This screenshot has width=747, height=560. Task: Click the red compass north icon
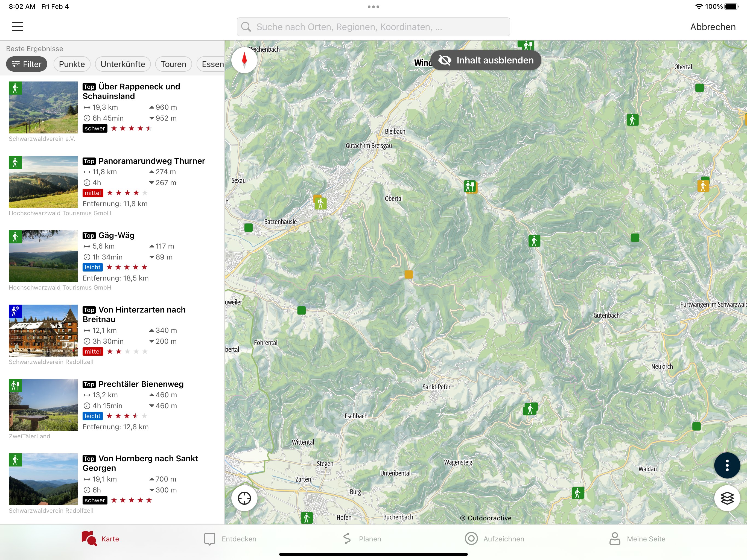[x=244, y=60]
